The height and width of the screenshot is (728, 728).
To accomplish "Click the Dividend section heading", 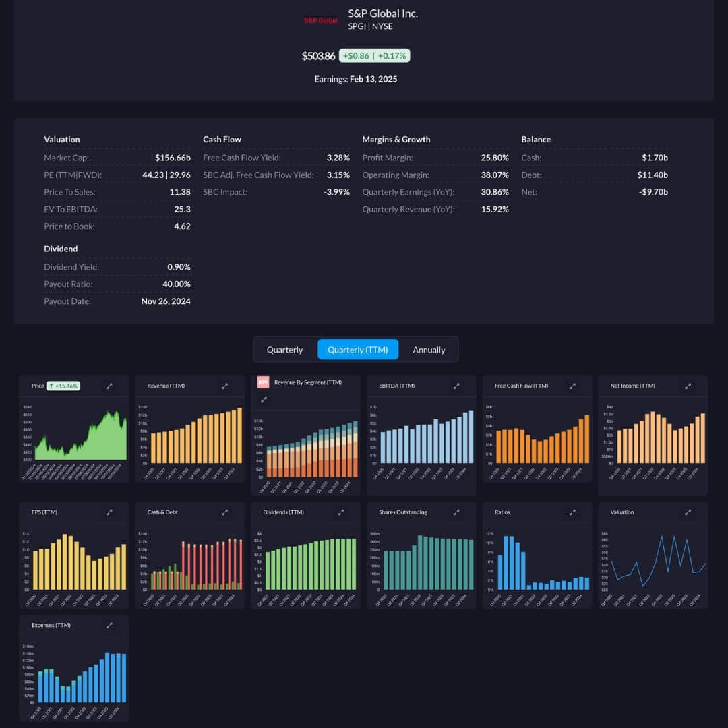I will pyautogui.click(x=61, y=249).
